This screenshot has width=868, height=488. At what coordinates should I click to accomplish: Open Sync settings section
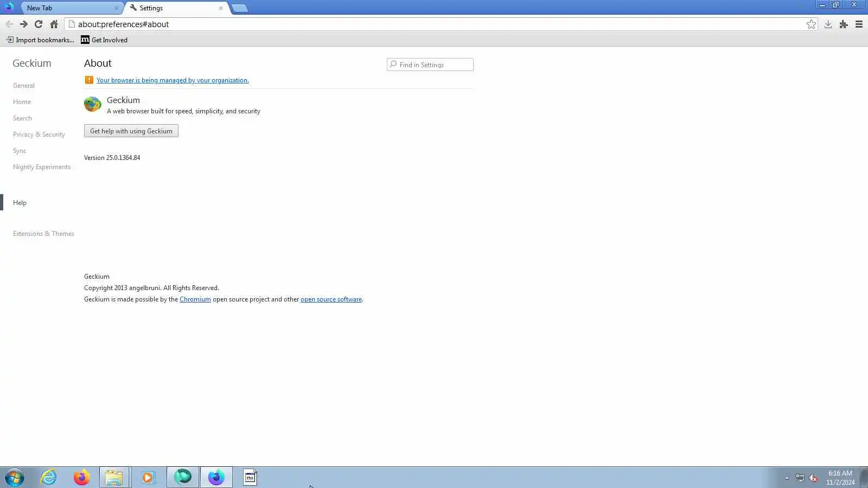click(20, 151)
